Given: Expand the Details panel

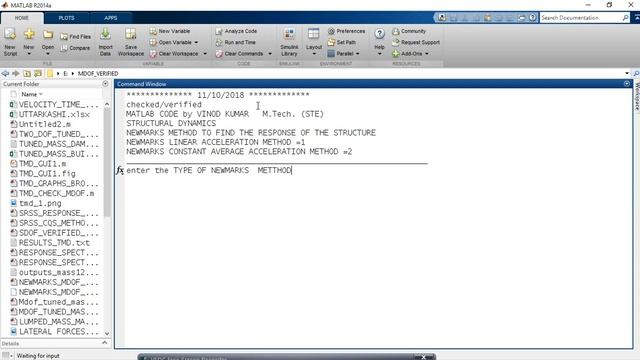Looking at the screenshot, I should (x=104, y=343).
